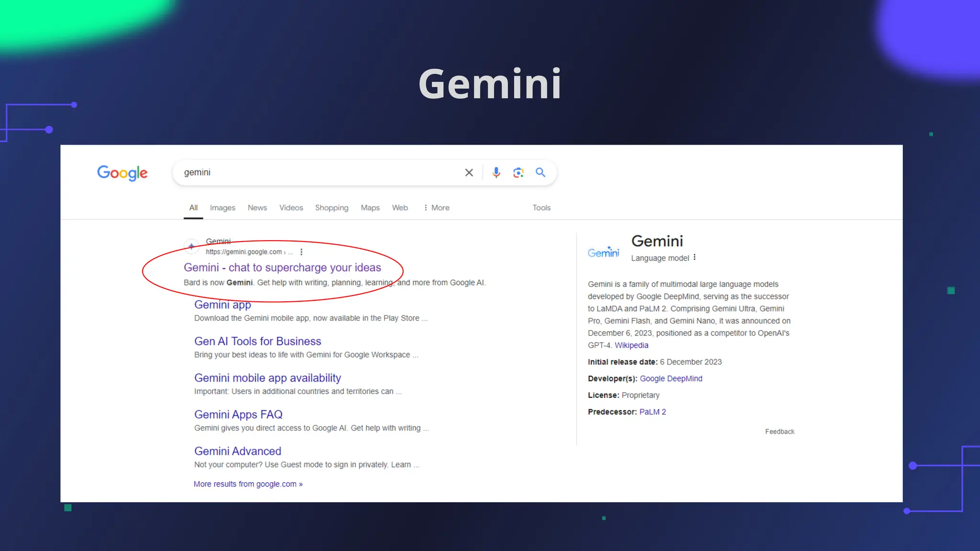Expand the More search filters menu

pos(436,208)
